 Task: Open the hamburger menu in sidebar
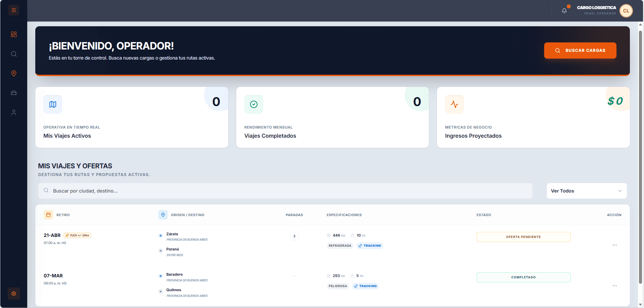pyautogui.click(x=14, y=10)
